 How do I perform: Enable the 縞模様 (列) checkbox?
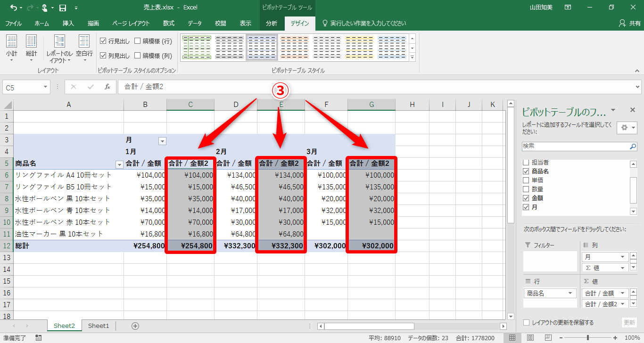click(138, 56)
